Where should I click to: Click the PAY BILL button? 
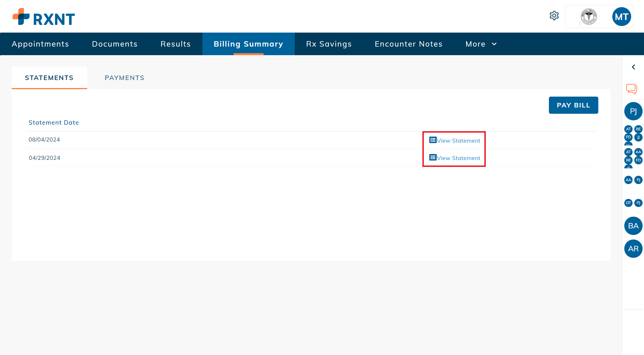coord(573,105)
